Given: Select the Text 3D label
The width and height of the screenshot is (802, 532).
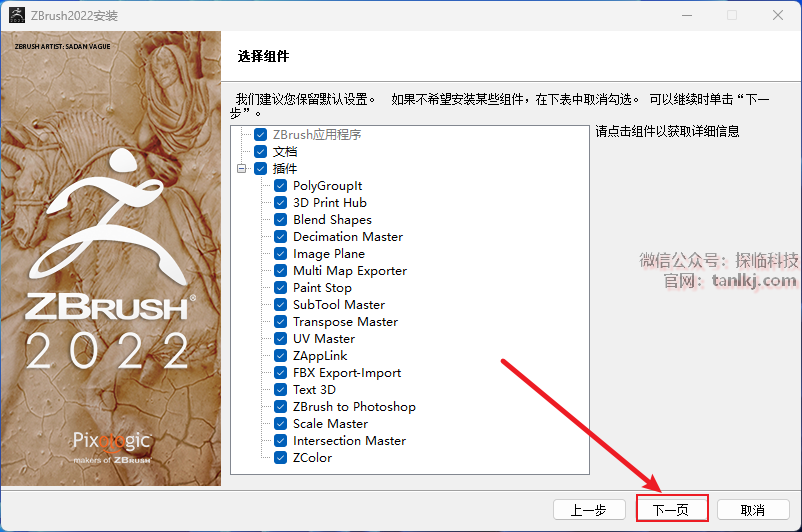Looking at the screenshot, I should tap(314, 389).
